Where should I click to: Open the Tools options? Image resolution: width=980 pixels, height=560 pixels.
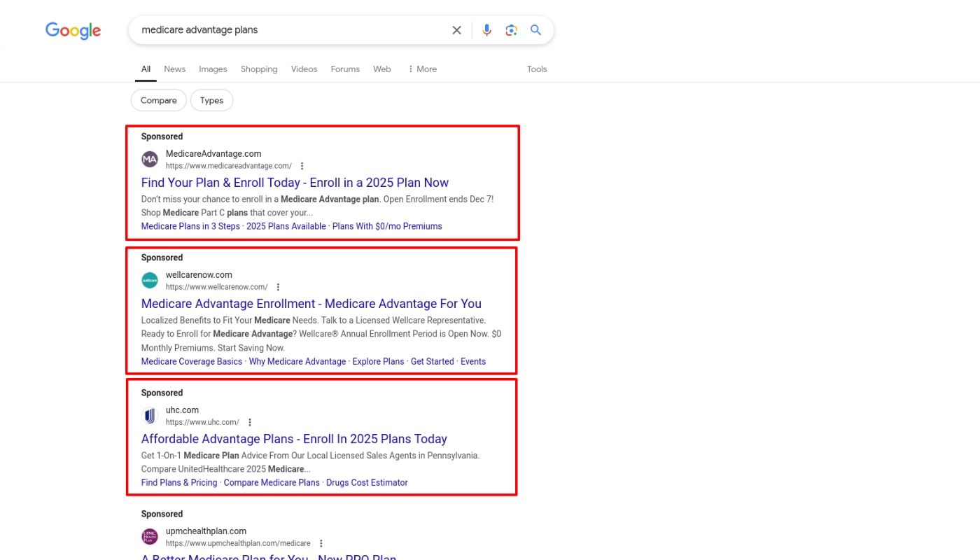(x=537, y=69)
